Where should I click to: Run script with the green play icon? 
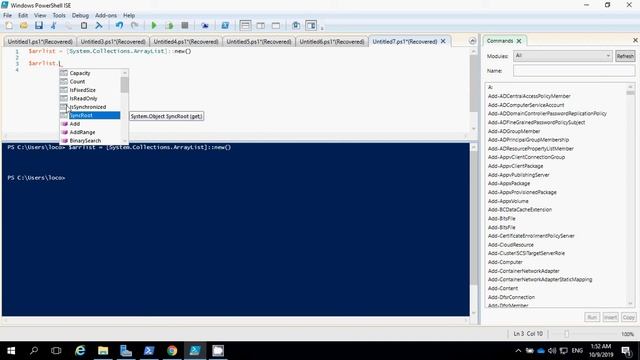tap(154, 26)
